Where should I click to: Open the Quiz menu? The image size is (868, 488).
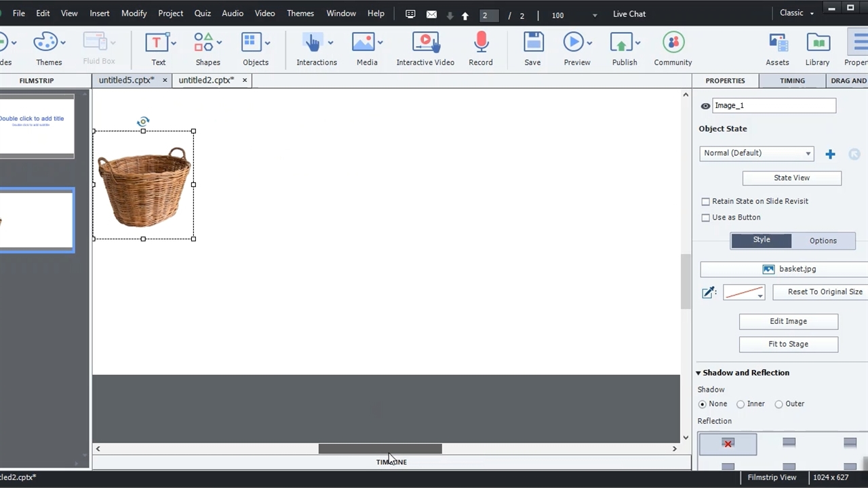click(202, 13)
